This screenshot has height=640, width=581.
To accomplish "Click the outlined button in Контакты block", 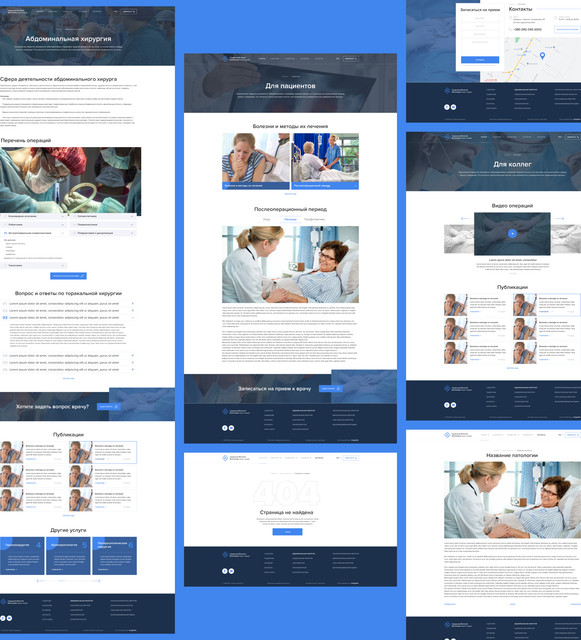I will coord(567,29).
